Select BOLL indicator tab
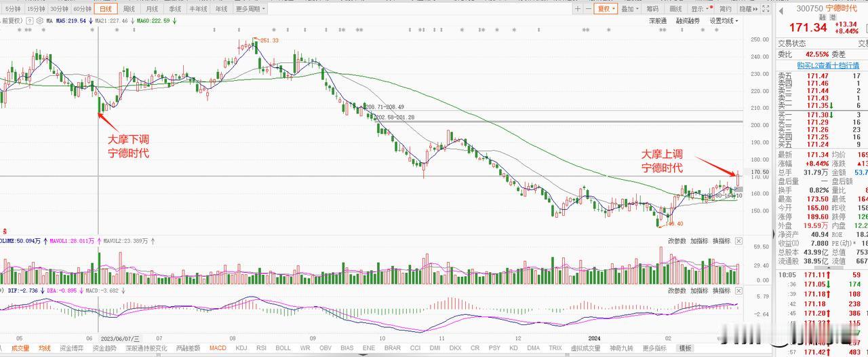This screenshot has height=357, width=868. pos(283,348)
